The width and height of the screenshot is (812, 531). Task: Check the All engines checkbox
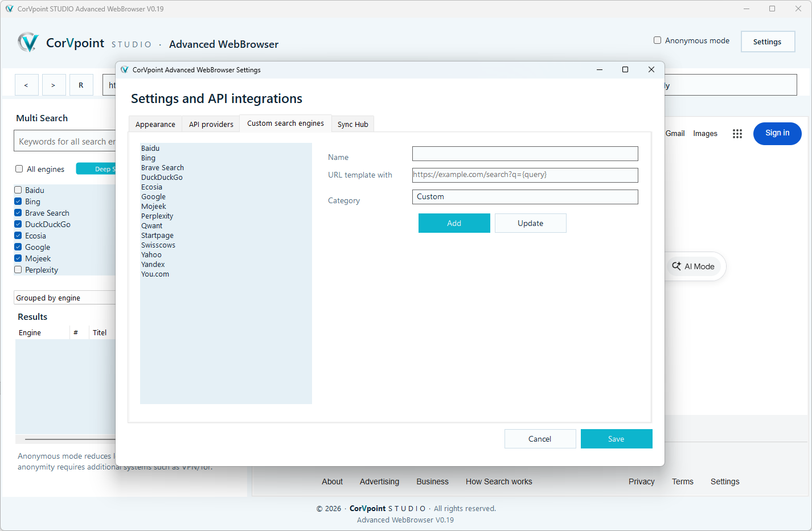click(x=19, y=169)
